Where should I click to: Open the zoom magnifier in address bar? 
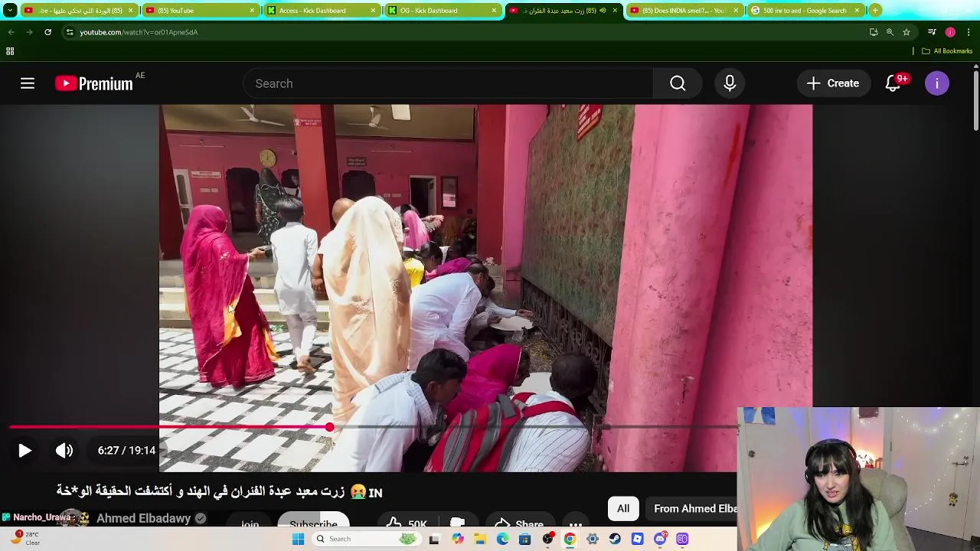click(890, 32)
